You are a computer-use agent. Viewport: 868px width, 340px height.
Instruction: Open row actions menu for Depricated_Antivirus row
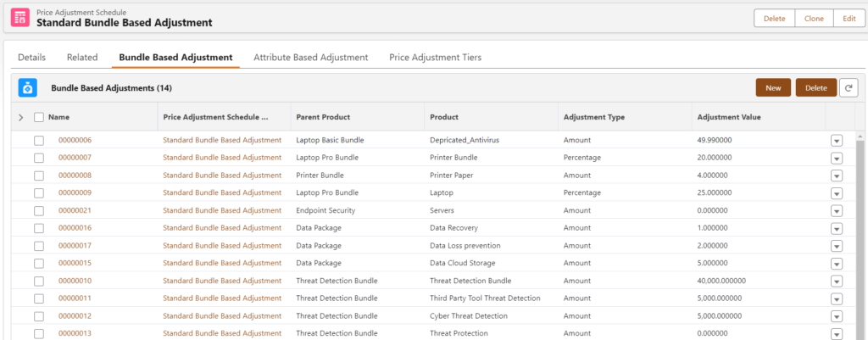point(837,141)
